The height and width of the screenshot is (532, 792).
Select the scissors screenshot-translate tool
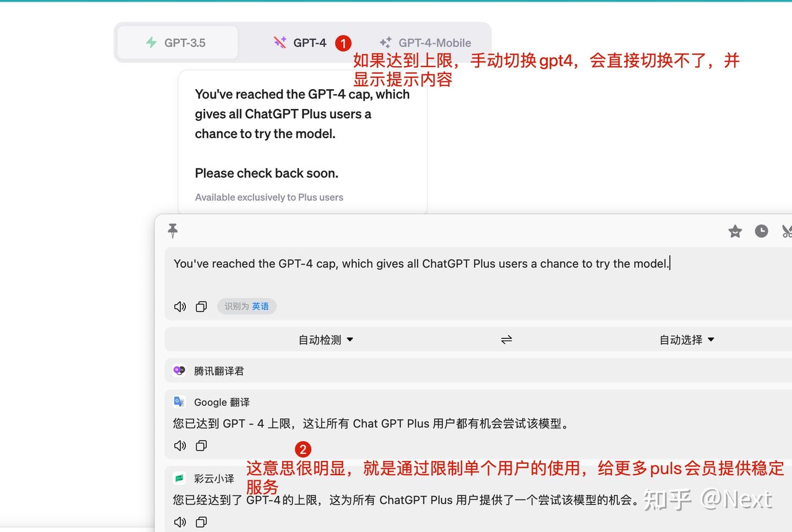[787, 231]
